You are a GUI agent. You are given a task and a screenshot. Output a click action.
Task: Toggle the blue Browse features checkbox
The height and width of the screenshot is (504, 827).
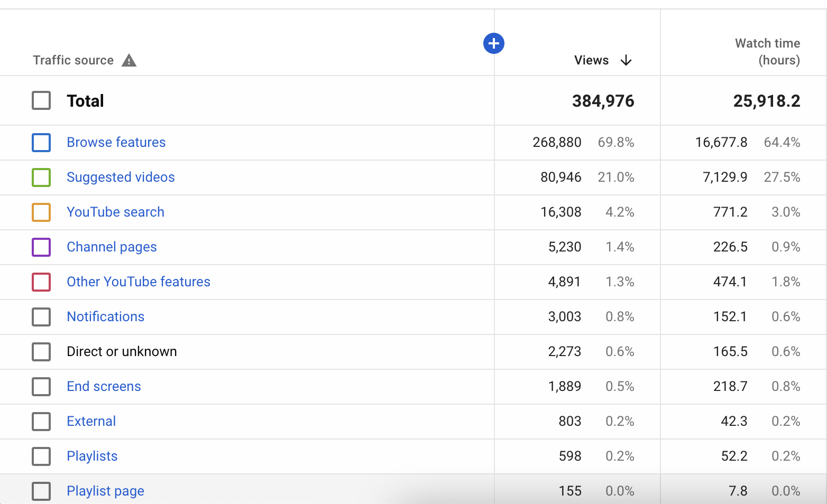41,143
